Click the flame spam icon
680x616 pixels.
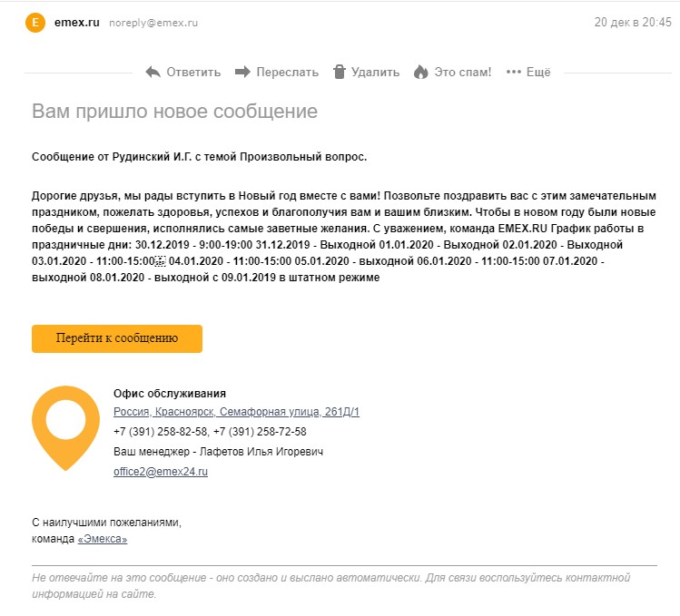pos(420,72)
